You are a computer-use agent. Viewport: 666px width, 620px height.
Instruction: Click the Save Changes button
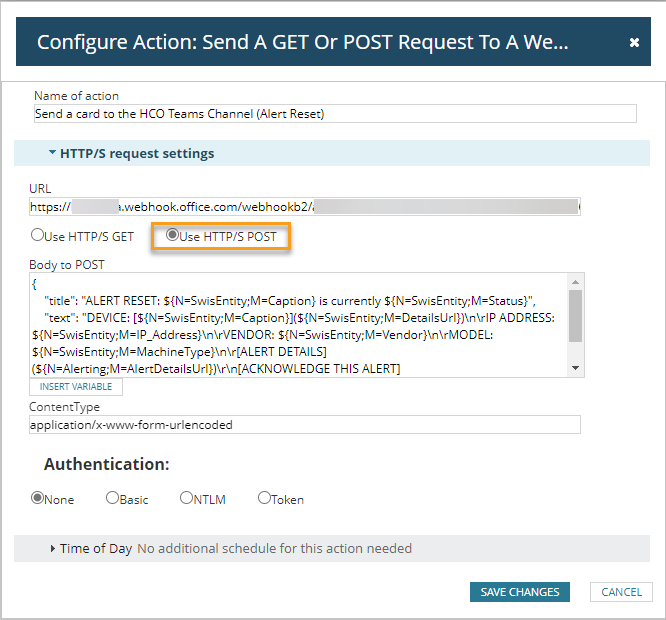tap(519, 592)
